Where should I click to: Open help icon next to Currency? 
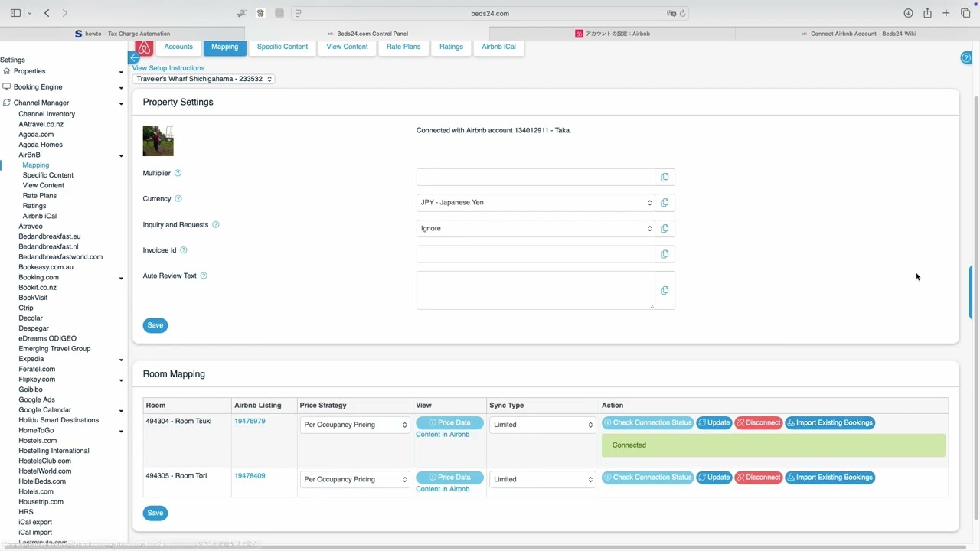tap(178, 199)
